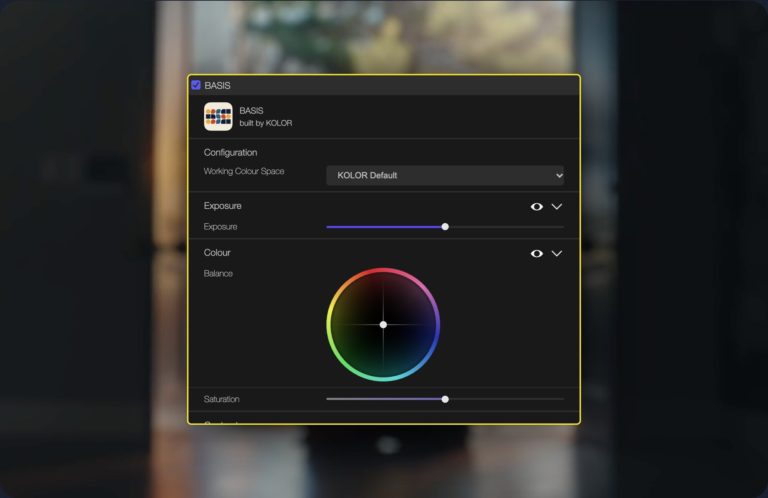768x498 pixels.
Task: Click the Working Colour Space label
Action: 244,171
